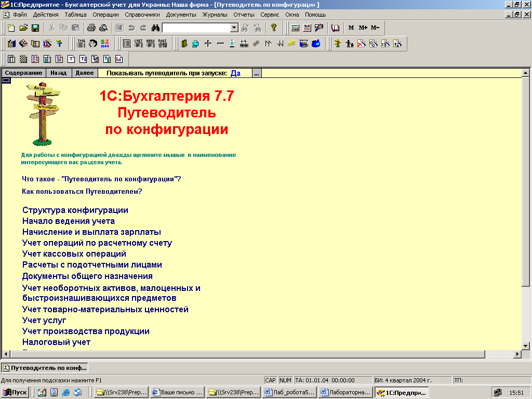The height and width of the screenshot is (399, 532).
Task: Click the M- memory subtract button
Action: coord(375,28)
